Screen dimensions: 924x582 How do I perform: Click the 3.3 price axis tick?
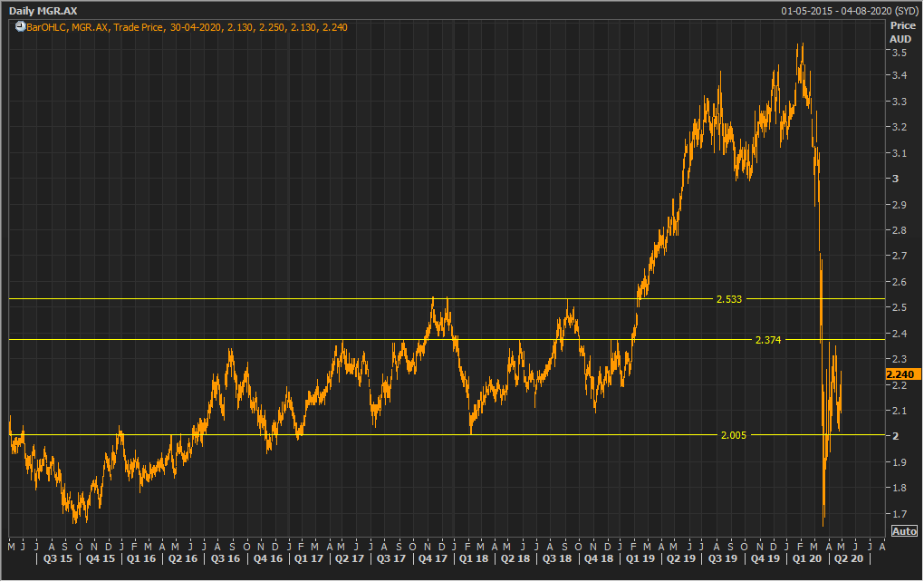point(900,102)
